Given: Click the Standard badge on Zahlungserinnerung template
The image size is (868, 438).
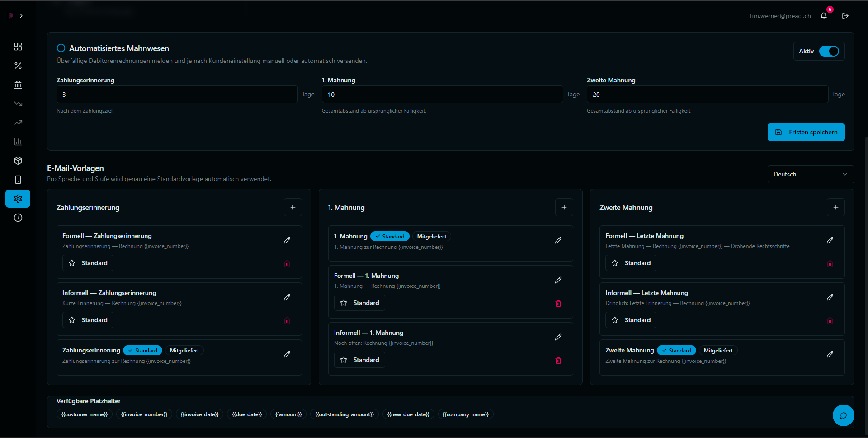Looking at the screenshot, I should (x=142, y=351).
